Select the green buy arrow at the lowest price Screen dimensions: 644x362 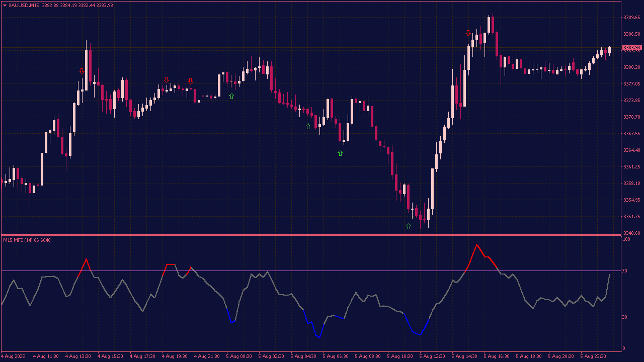coord(409,226)
